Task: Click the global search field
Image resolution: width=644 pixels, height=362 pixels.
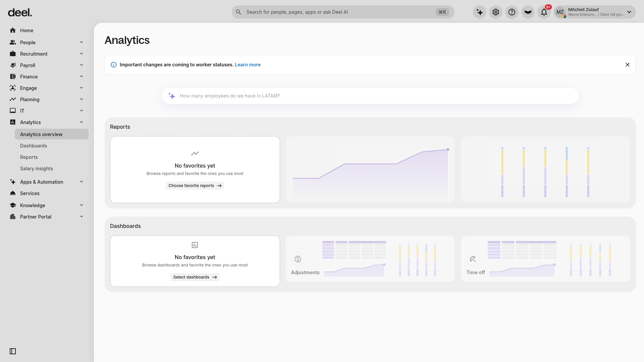Action: pyautogui.click(x=343, y=12)
